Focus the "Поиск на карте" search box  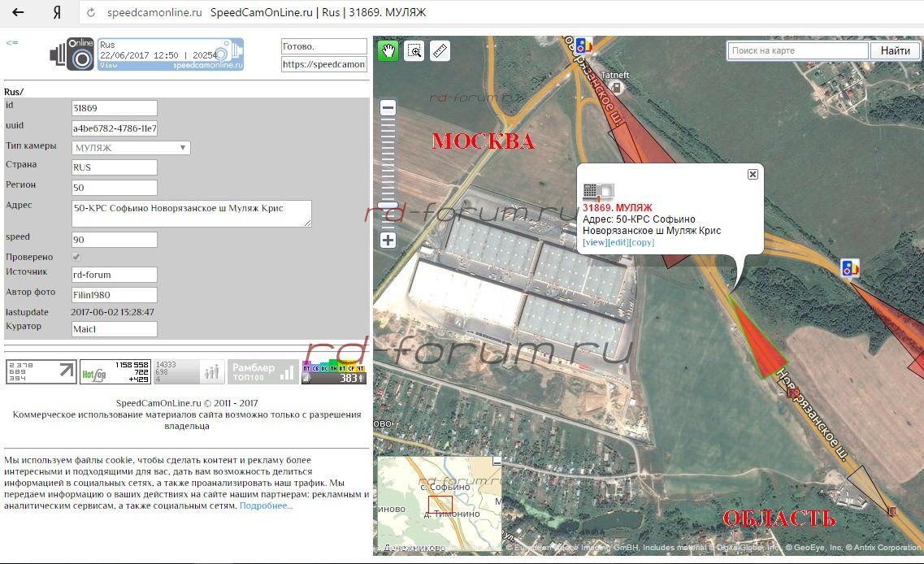click(798, 50)
